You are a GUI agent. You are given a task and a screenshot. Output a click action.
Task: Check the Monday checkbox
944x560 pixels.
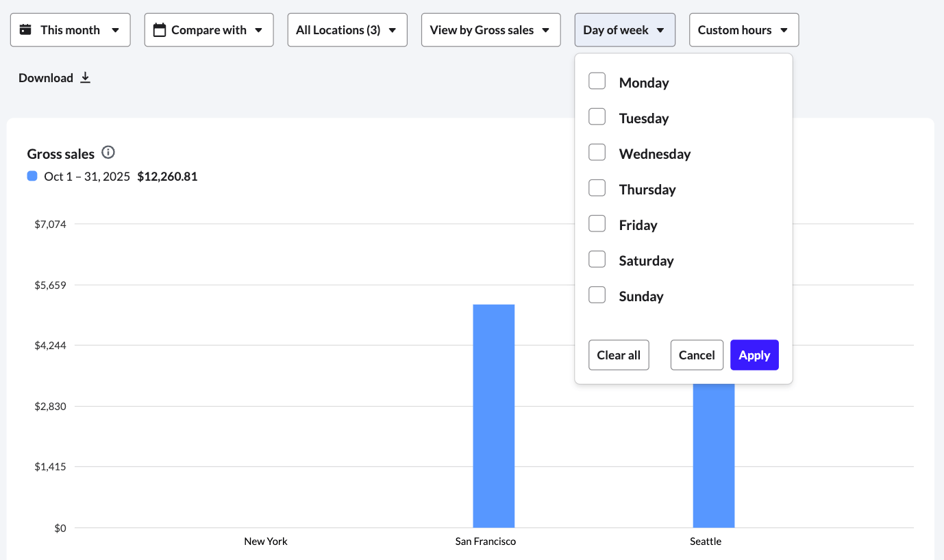[597, 81]
